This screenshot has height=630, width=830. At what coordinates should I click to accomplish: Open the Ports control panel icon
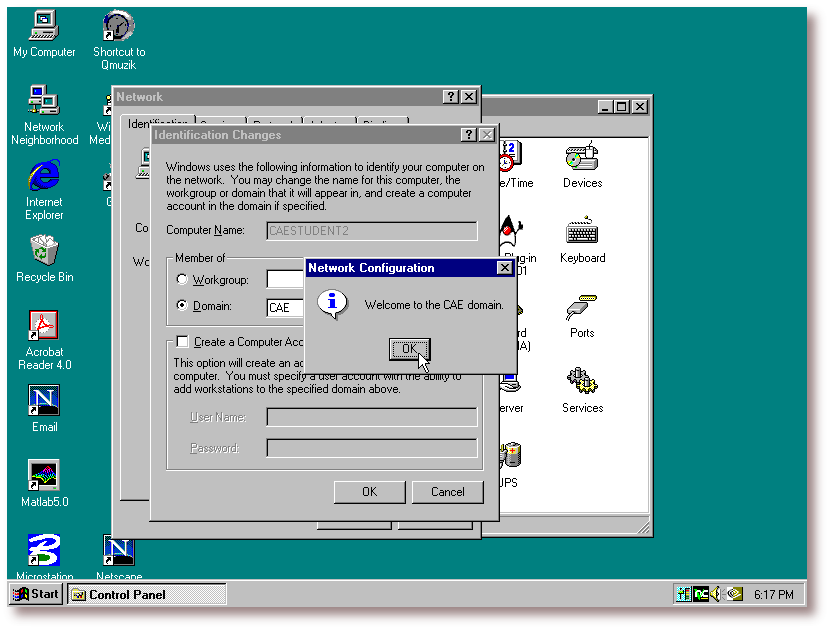coord(582,310)
